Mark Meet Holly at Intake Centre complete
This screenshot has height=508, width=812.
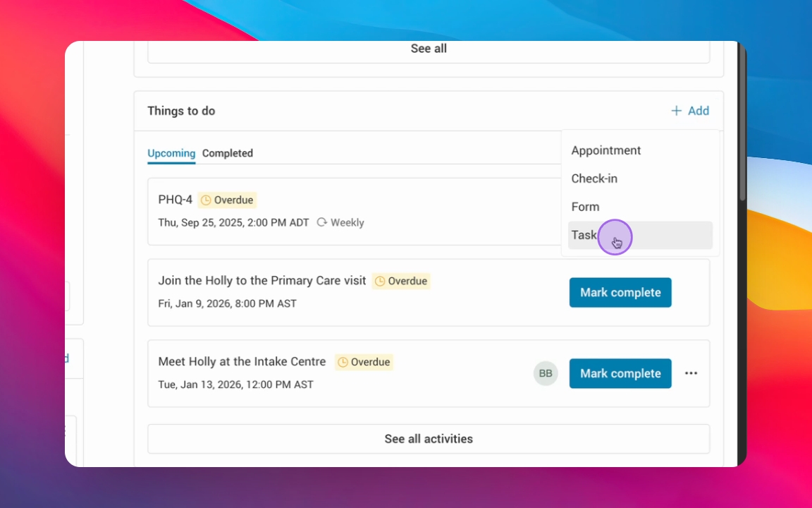pyautogui.click(x=620, y=373)
